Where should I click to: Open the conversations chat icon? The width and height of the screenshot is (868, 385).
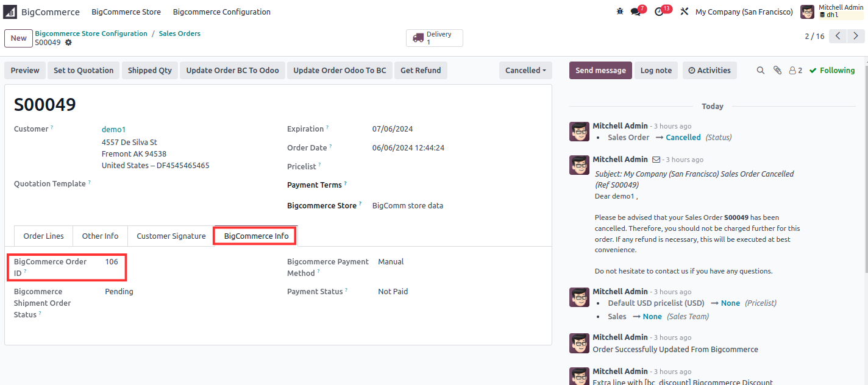[x=636, y=12]
